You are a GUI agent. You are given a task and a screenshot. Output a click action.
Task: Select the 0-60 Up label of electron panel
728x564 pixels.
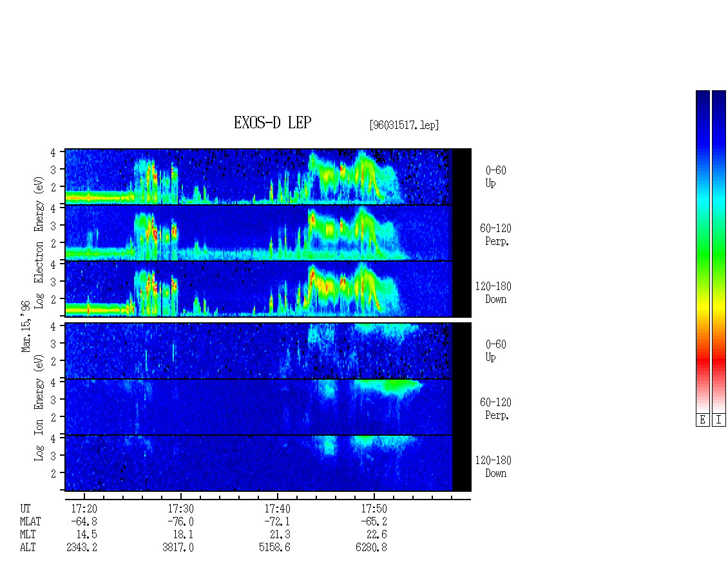click(495, 177)
